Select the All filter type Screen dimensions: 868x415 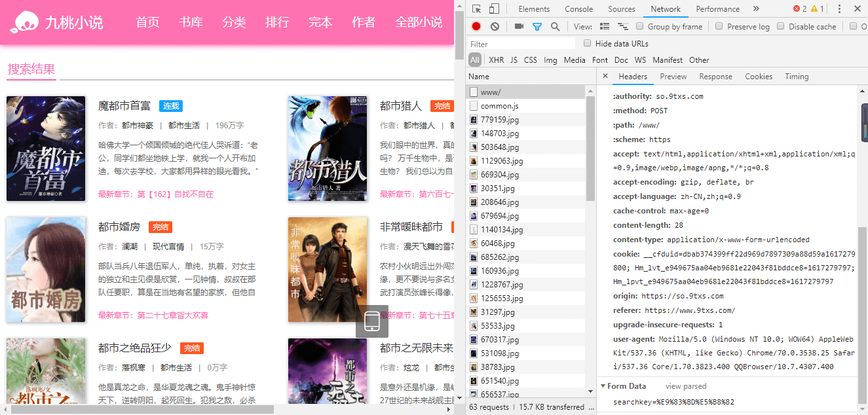click(x=475, y=60)
